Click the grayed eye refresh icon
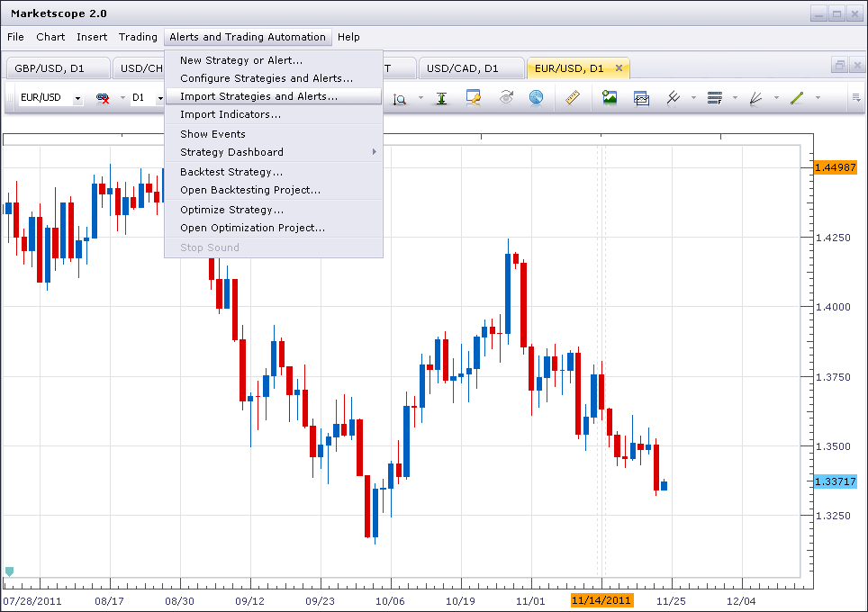The width and height of the screenshot is (868, 612). coord(506,98)
